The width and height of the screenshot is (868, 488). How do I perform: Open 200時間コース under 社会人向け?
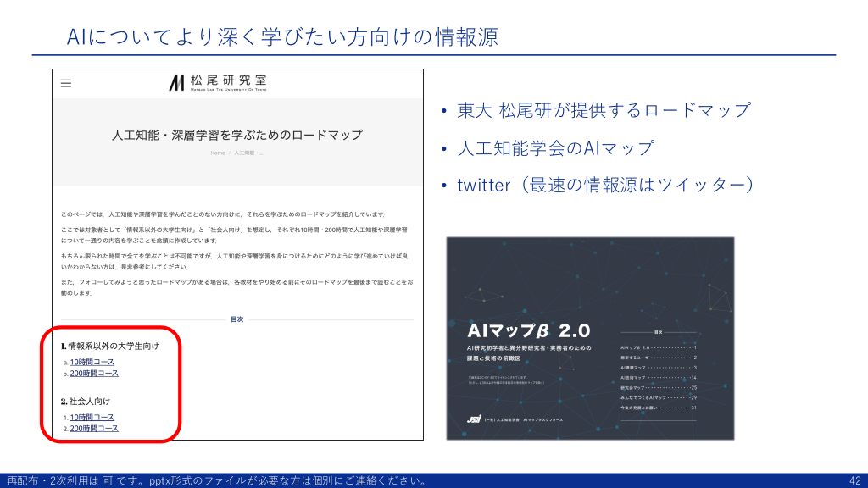(x=94, y=428)
